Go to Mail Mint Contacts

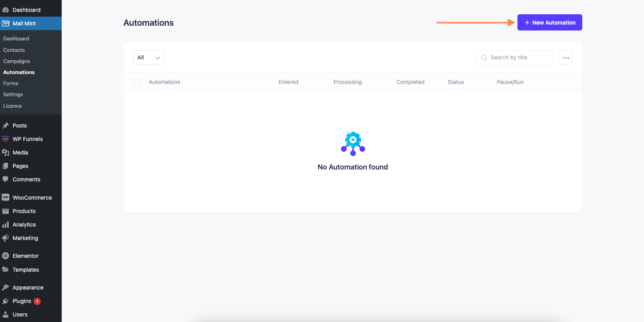[x=14, y=50]
